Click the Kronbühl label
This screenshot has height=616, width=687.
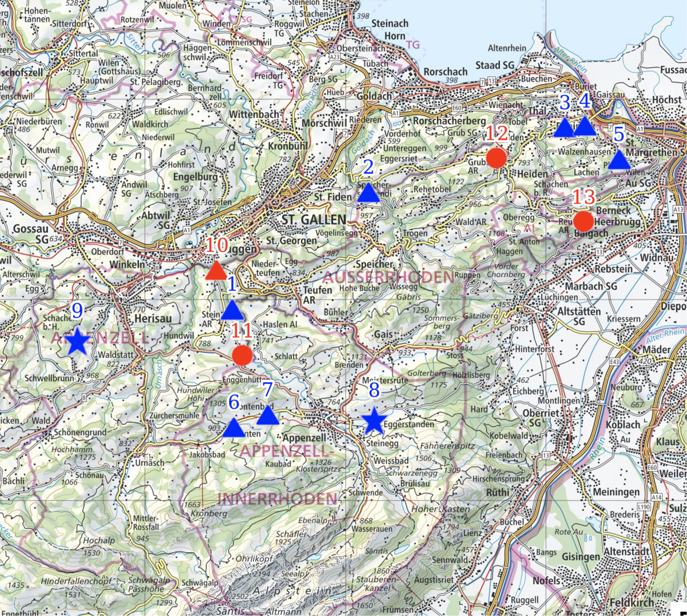click(x=288, y=146)
